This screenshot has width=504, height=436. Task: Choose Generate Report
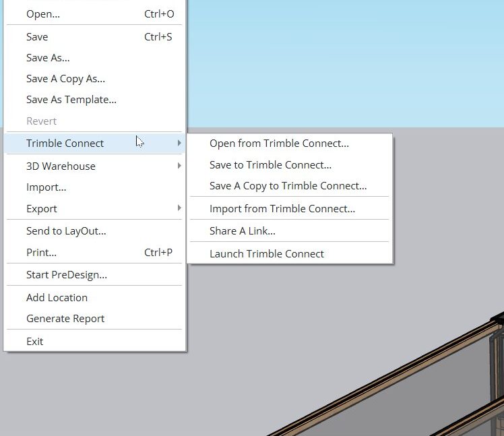point(94,319)
